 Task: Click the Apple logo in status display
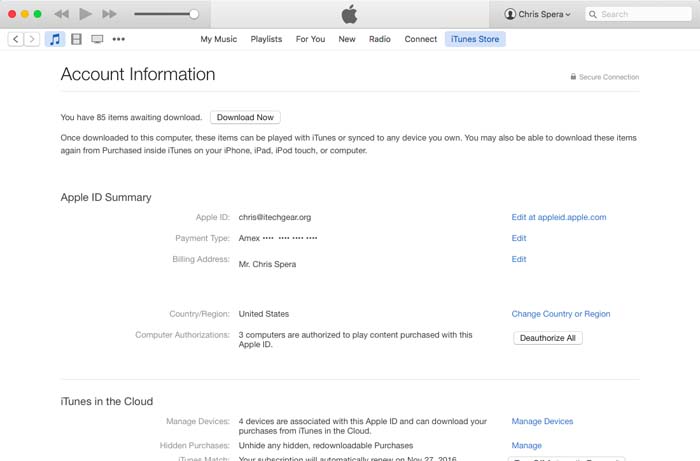[x=350, y=14]
